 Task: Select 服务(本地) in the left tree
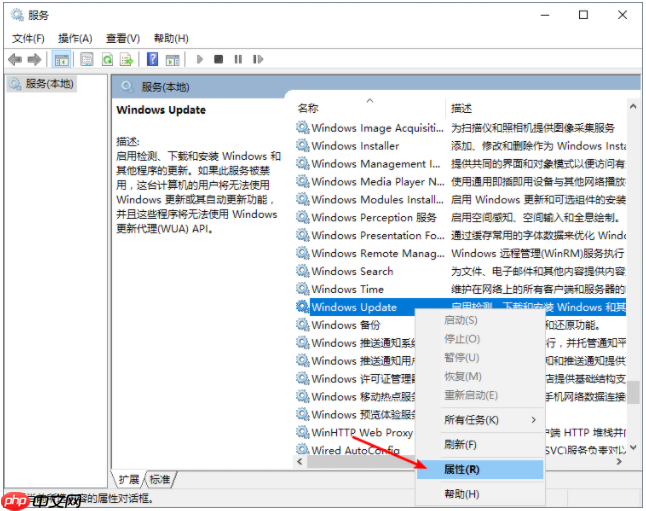42,84
